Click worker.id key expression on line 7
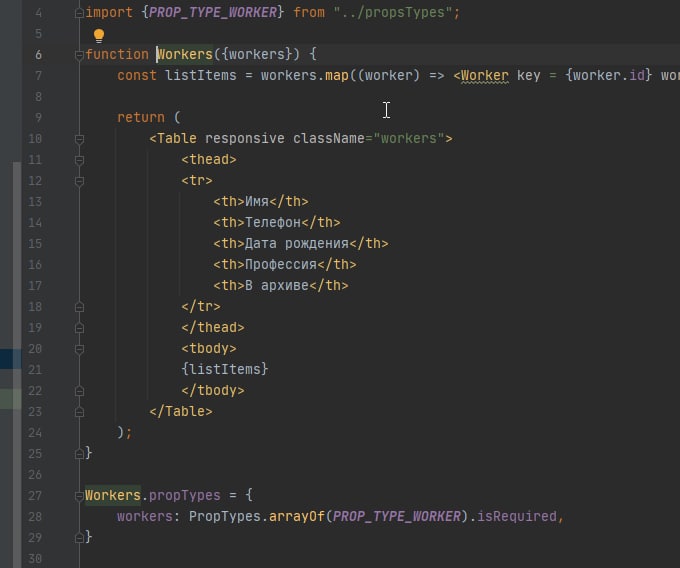This screenshot has height=568, width=680. [x=609, y=76]
